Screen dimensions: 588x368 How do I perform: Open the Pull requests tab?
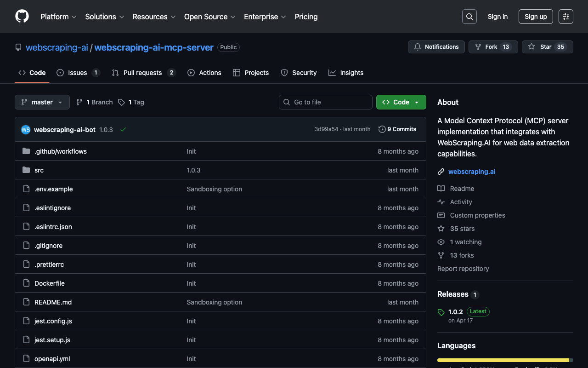(x=142, y=73)
